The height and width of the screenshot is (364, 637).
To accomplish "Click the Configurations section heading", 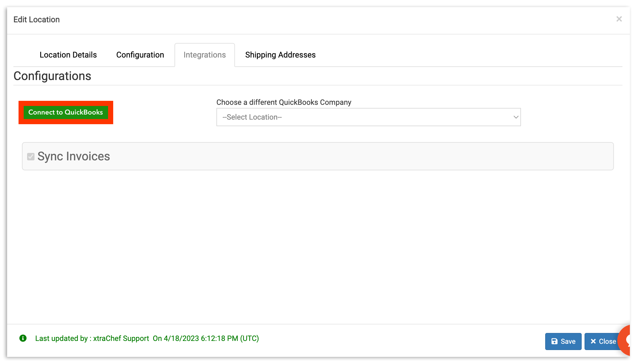I will click(52, 76).
